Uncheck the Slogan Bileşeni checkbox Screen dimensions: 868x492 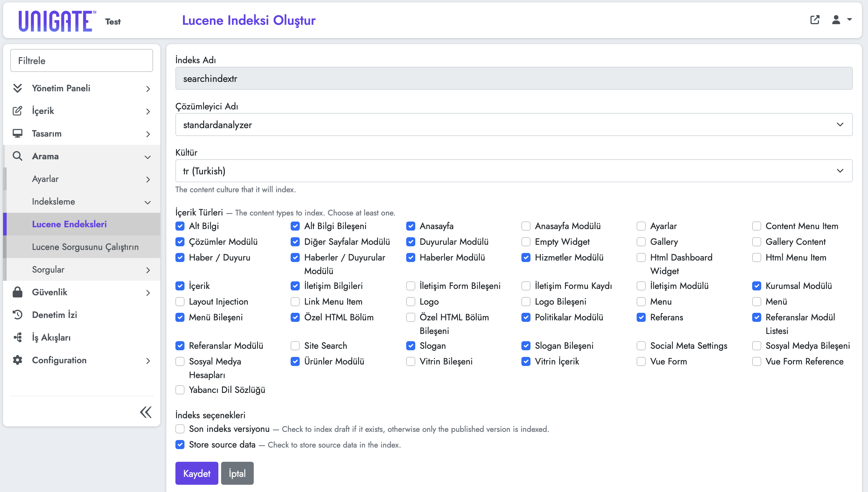point(526,345)
